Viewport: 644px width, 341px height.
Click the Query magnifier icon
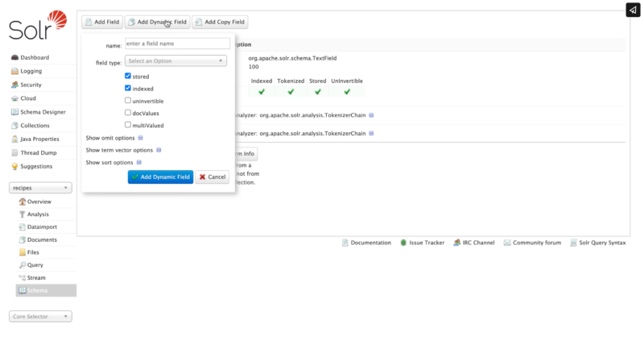[x=23, y=265]
